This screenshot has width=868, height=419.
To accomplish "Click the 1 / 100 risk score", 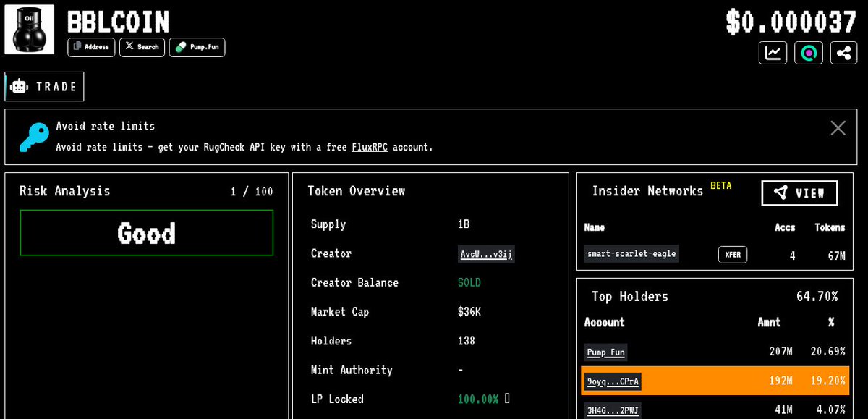I will click(252, 192).
